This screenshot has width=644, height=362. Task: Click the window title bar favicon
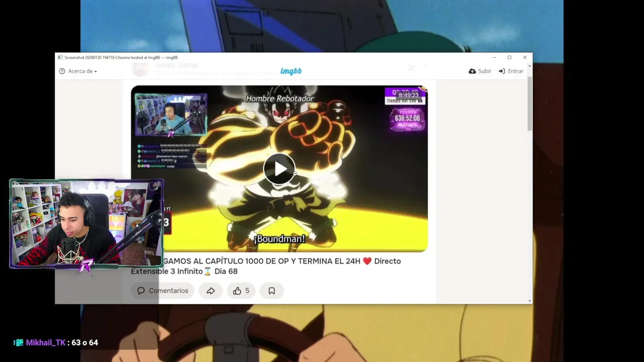(60, 57)
